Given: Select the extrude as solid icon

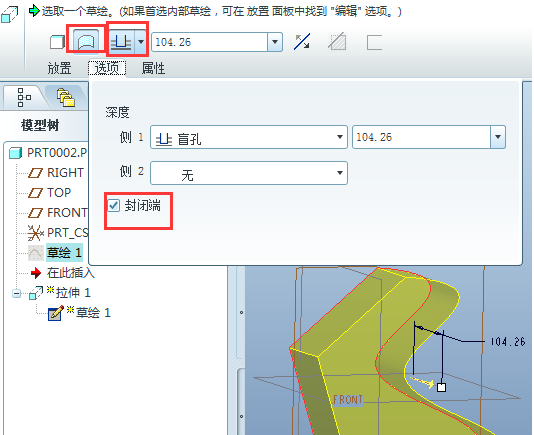Looking at the screenshot, I should [x=57, y=42].
